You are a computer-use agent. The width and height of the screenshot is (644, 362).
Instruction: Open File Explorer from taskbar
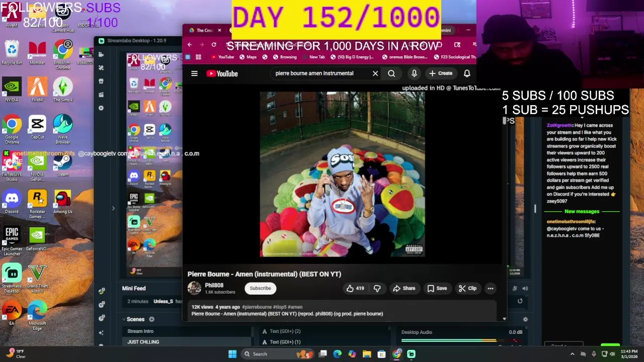point(367,354)
